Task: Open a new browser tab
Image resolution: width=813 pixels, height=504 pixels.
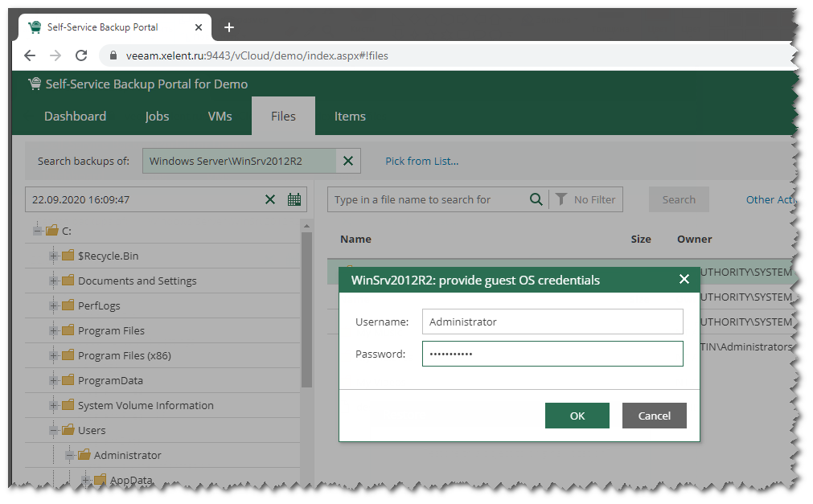Action: 229,27
